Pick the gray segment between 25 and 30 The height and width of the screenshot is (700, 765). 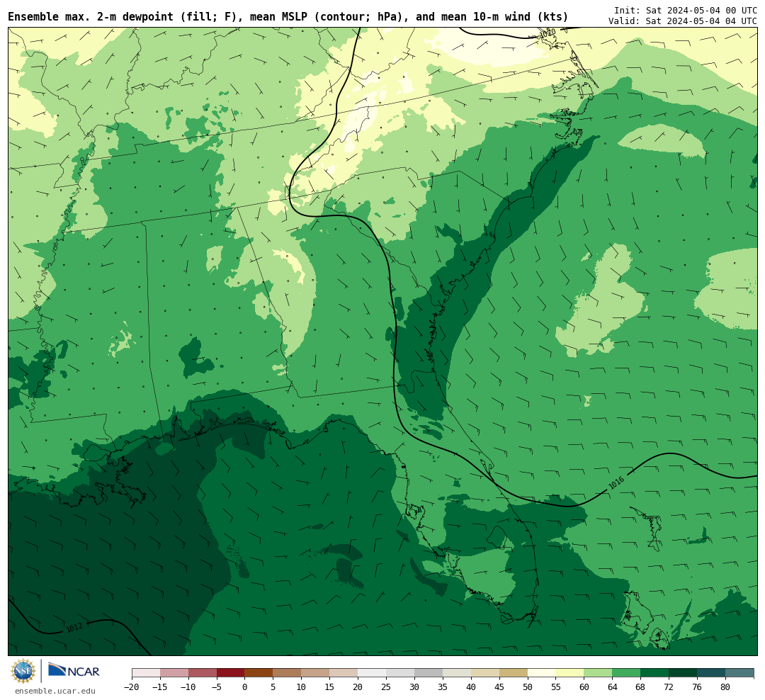click(400, 673)
